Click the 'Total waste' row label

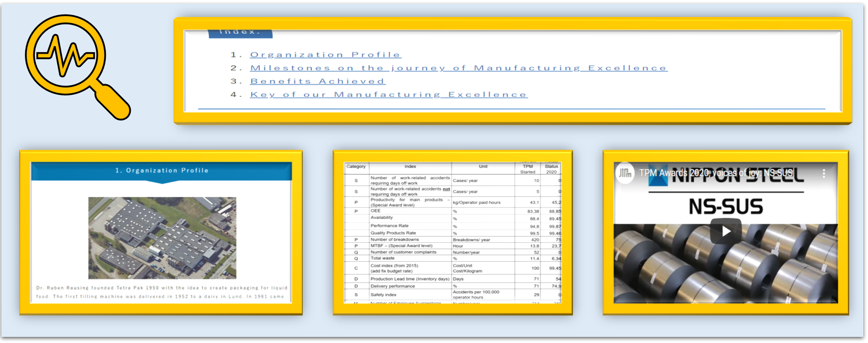[x=382, y=258]
